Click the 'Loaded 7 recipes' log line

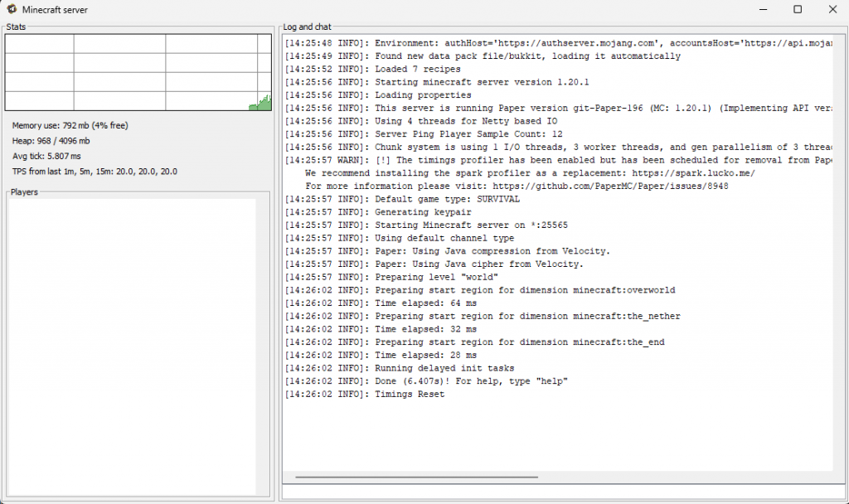click(372, 70)
